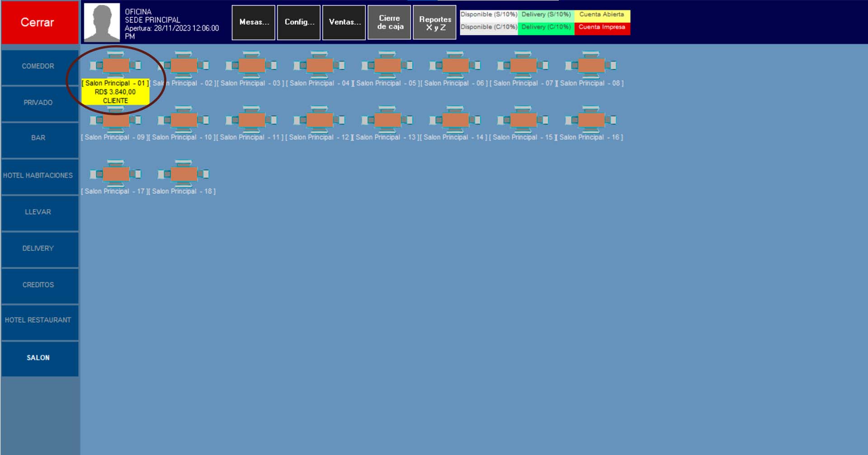Select table icon Salon Principal - 09
Screen dimensions: 868x455
(x=115, y=120)
